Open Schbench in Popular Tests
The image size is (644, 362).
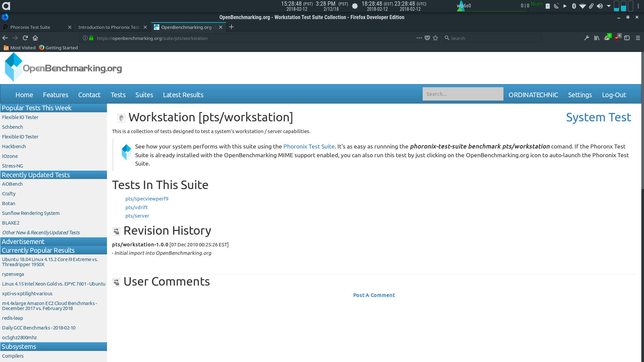(12, 127)
